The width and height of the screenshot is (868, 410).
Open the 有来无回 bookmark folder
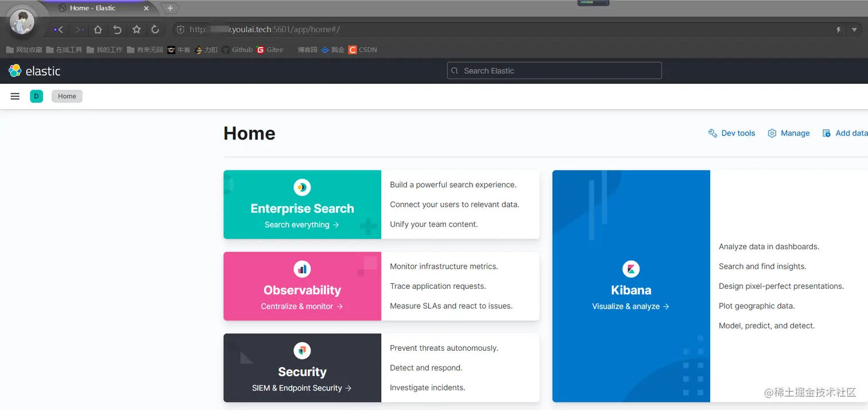tap(145, 50)
